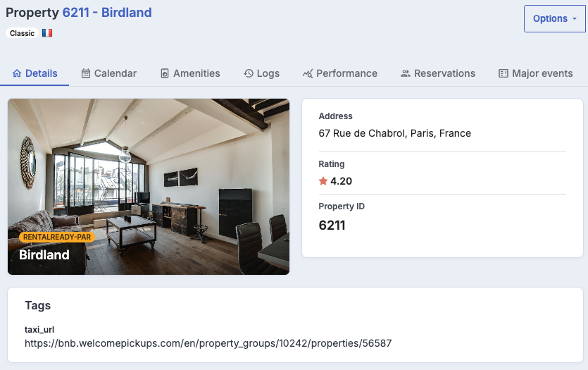Click the Classic badge
Viewport: 588px width, 370px height.
[22, 33]
